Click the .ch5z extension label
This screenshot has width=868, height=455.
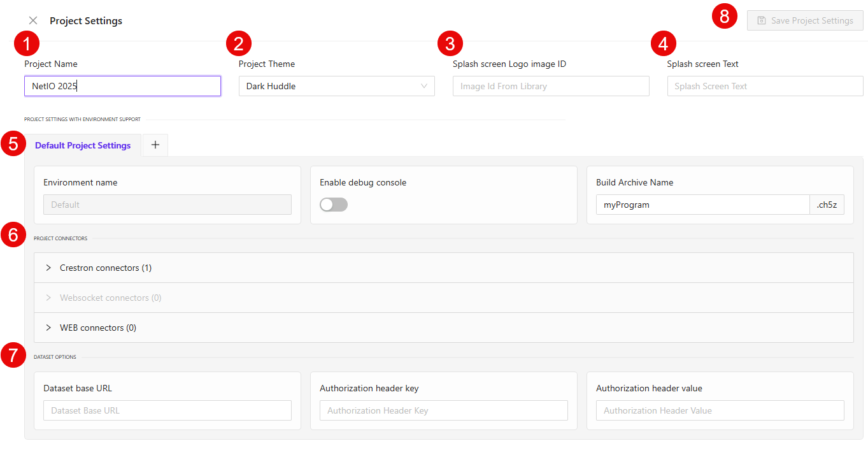(827, 204)
